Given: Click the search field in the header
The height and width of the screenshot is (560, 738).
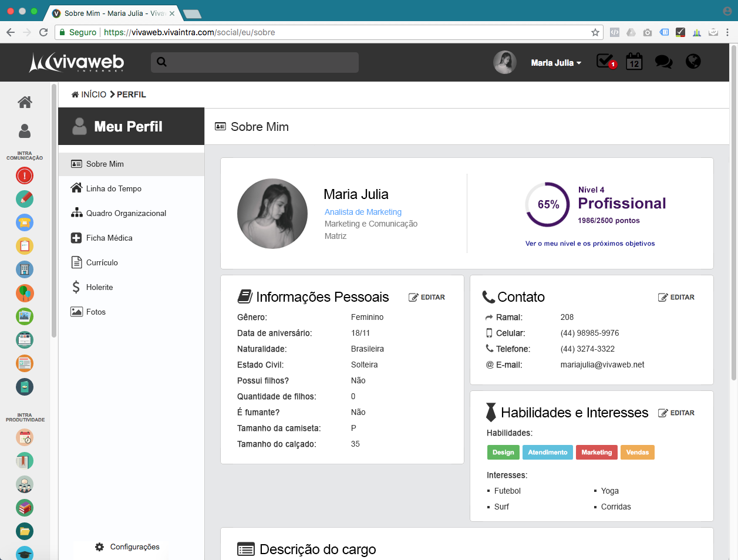Looking at the screenshot, I should (x=255, y=62).
